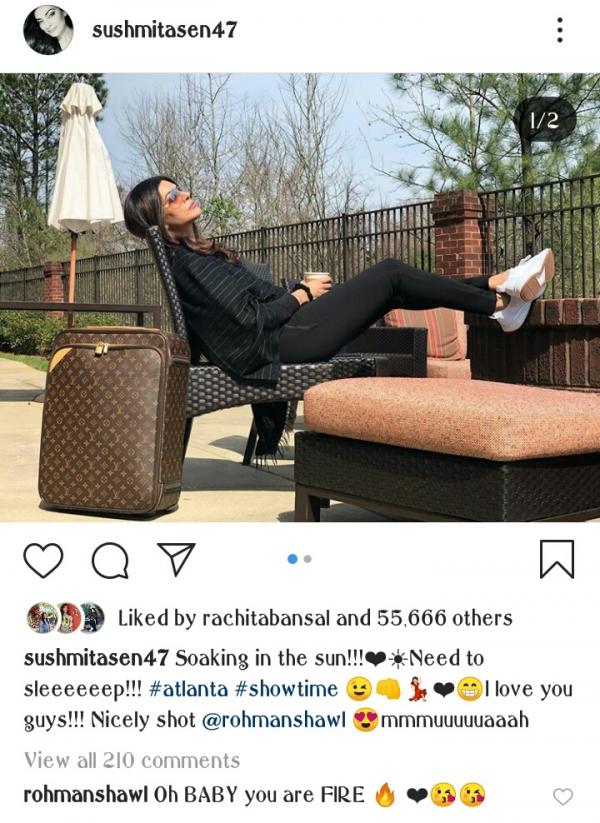Open the liker avatars cluster
The width and height of the screenshot is (600, 823).
[66, 618]
